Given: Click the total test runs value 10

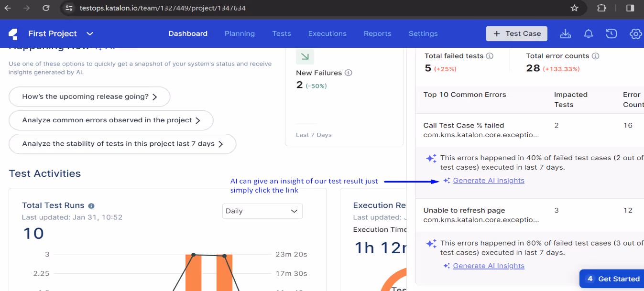Looking at the screenshot, I should coord(33,234).
